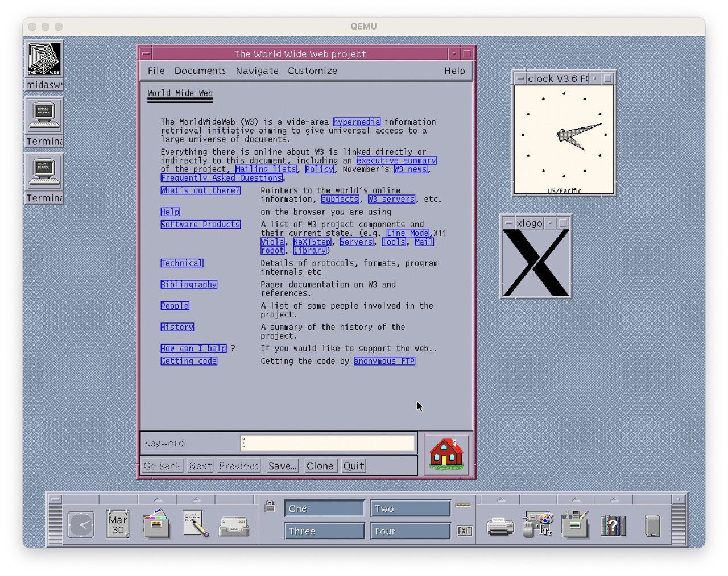This screenshot has width=728, height=576.
Task: Open the front panel window menu button
Action: (55, 499)
